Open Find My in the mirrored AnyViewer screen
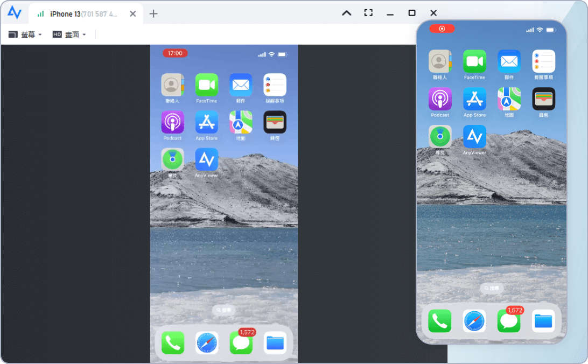588x364 pixels. [x=172, y=159]
